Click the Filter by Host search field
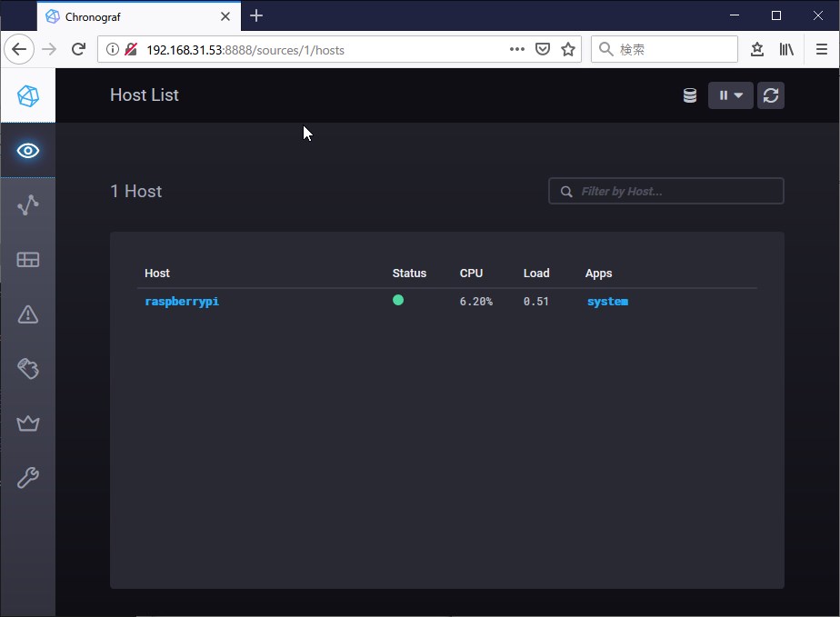 pos(665,191)
